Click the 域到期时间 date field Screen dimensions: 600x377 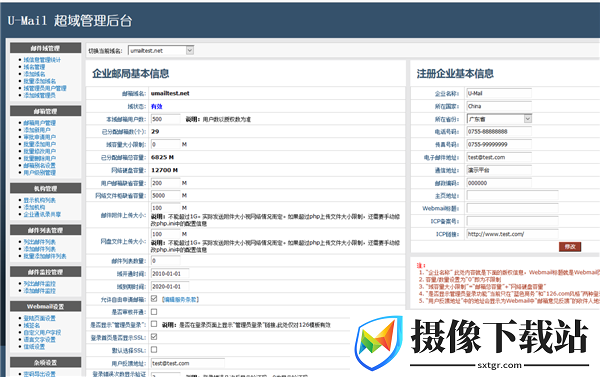point(170,286)
